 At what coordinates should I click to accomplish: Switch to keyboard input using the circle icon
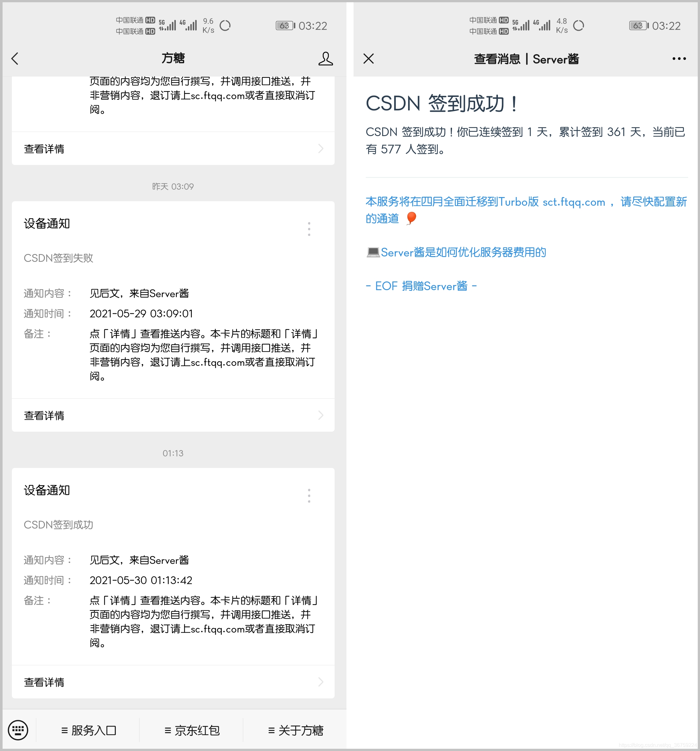pos(17,730)
